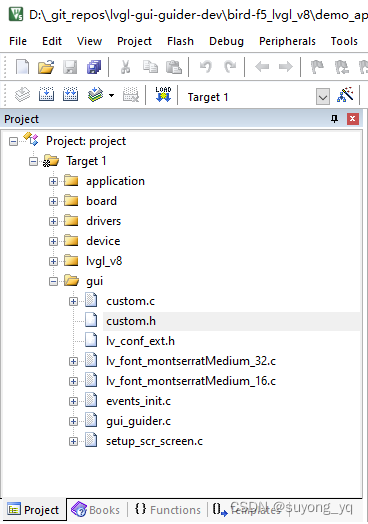Open the Edit menu
This screenshot has width=368, height=524.
pyautogui.click(x=52, y=41)
